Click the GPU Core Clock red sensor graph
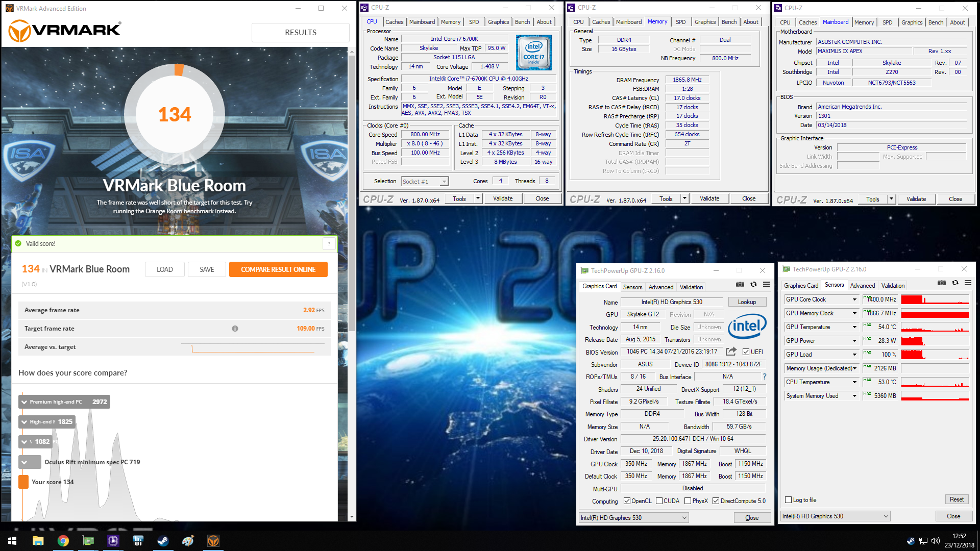This screenshot has width=980, height=551. [x=935, y=299]
